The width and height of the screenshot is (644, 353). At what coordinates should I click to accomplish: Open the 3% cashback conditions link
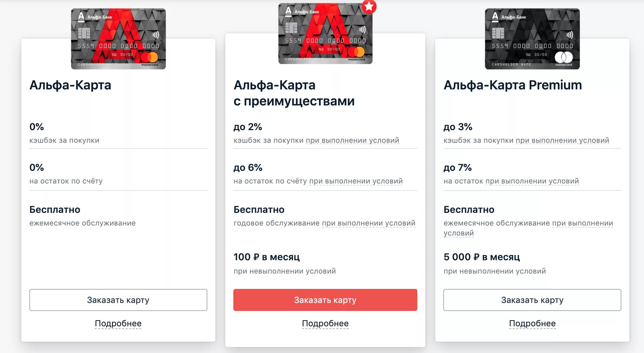(562, 140)
